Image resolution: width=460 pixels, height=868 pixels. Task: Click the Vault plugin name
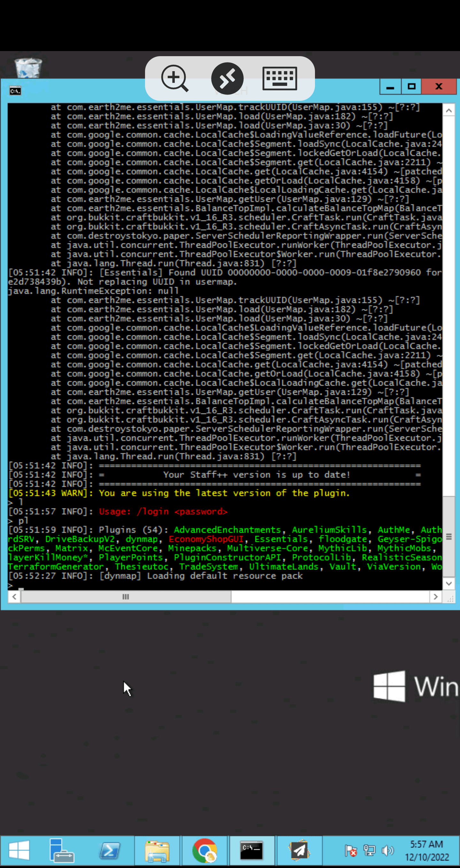[x=343, y=567]
